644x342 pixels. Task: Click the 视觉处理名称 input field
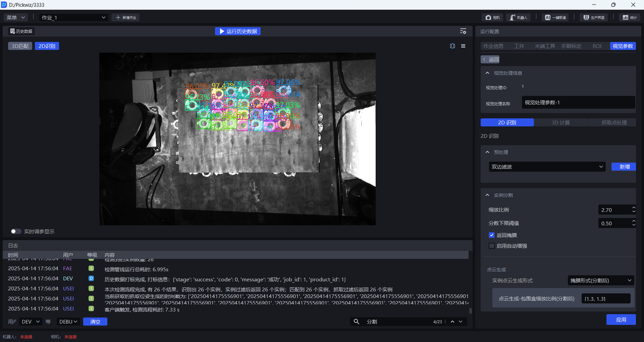click(578, 103)
